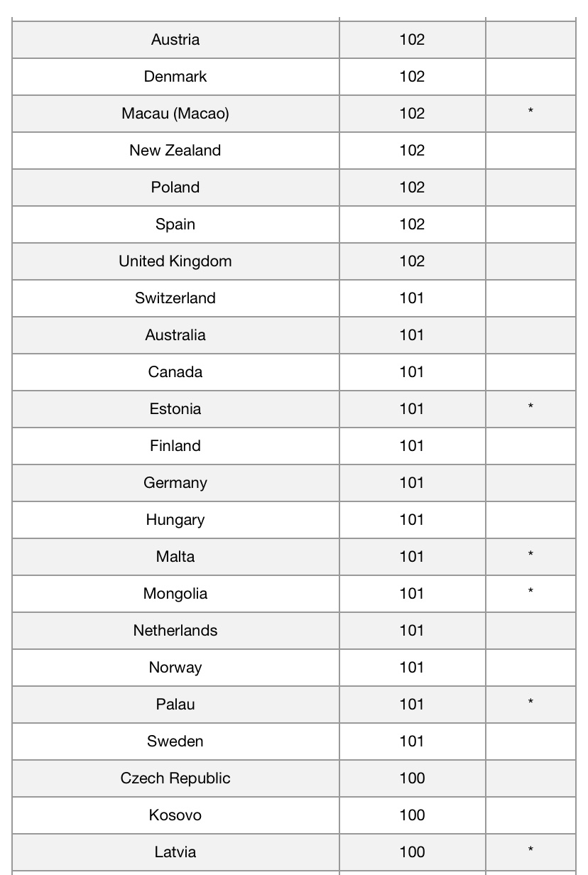The image size is (588, 875).
Task: Click the Austria country cell
Action: click(x=175, y=40)
